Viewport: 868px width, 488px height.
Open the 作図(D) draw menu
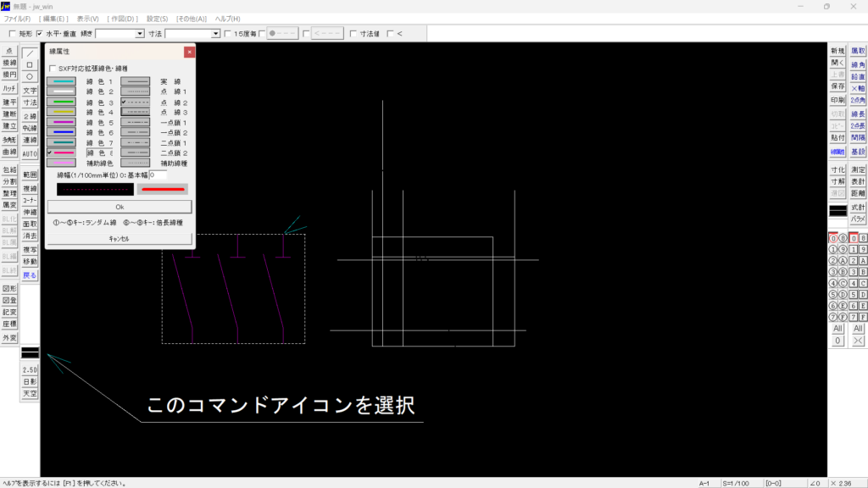pyautogui.click(x=122, y=19)
